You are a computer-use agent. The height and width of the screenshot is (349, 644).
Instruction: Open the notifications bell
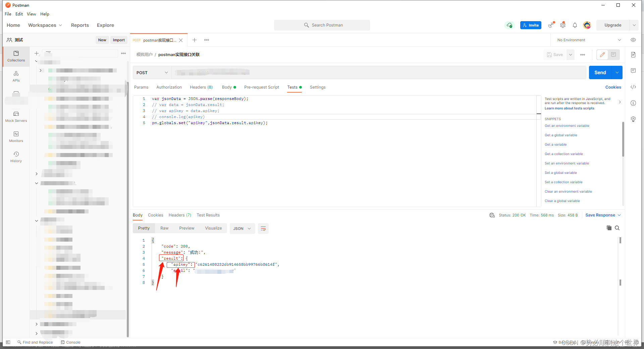coord(575,25)
